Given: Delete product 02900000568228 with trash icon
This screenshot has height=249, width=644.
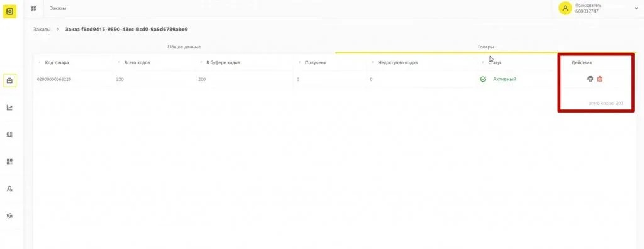Looking at the screenshot, I should pos(599,79).
